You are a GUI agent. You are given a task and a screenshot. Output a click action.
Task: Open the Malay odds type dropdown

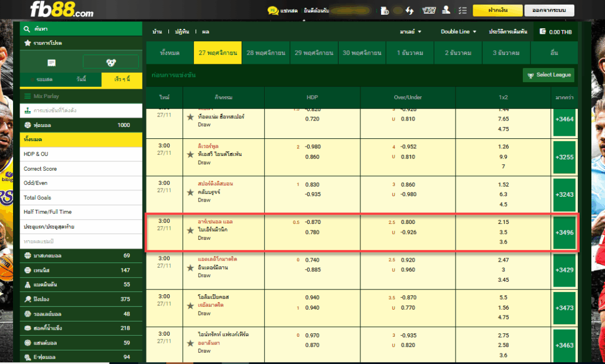(411, 32)
